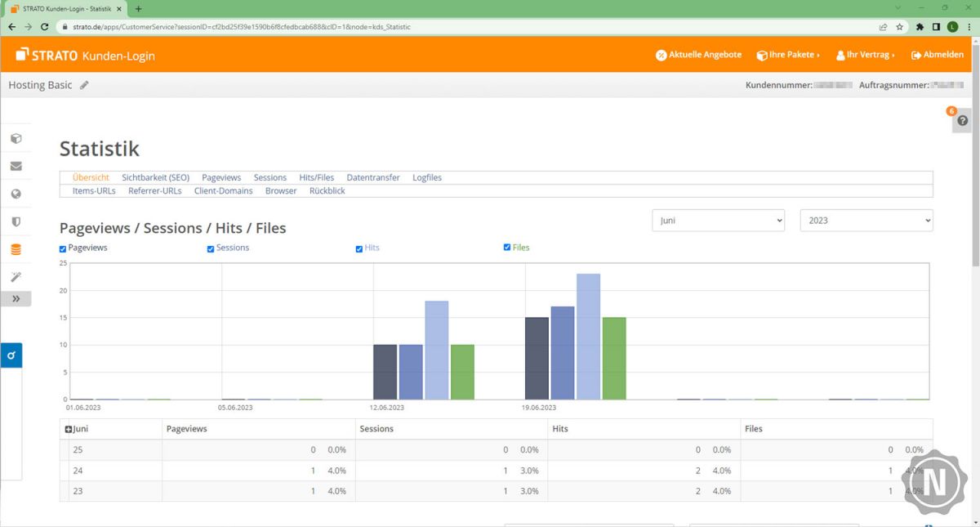Switch to the Hits/Files tab

[x=317, y=177]
